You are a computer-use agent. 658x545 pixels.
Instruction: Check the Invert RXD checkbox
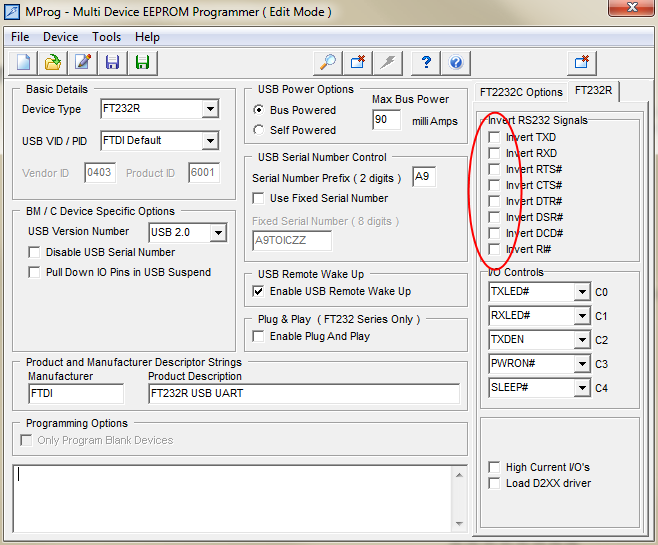click(494, 153)
